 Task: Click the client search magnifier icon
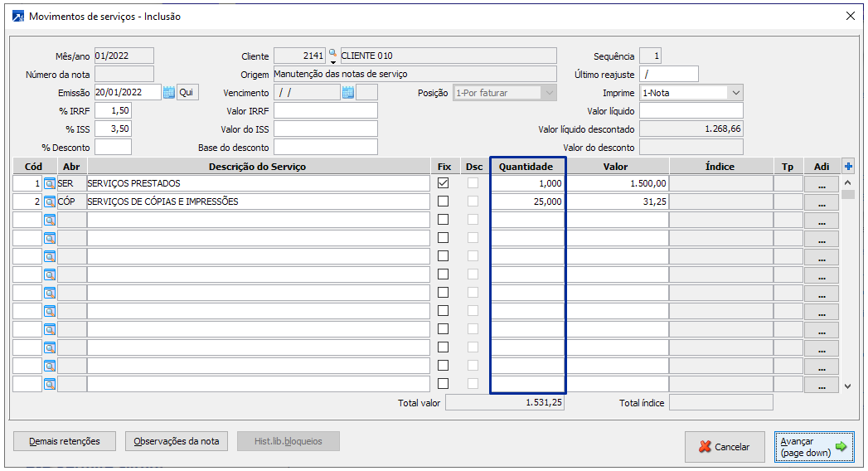[332, 54]
